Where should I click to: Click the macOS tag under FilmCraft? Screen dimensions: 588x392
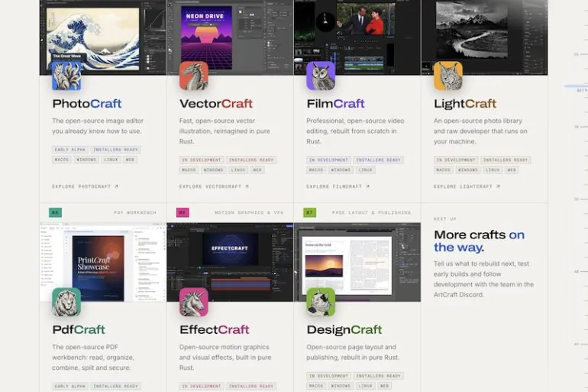[315, 170]
